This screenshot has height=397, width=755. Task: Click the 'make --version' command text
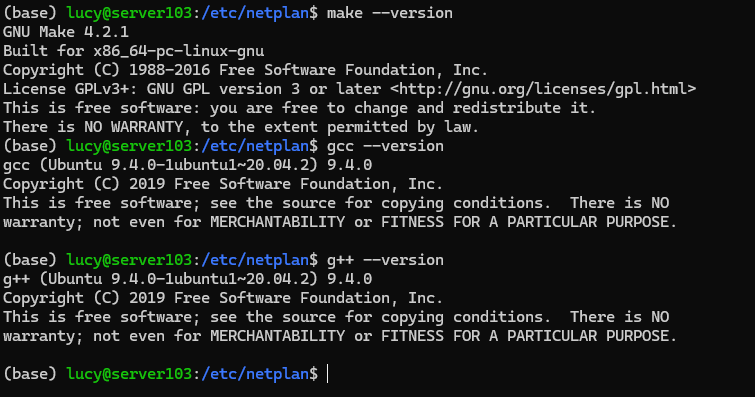point(390,13)
